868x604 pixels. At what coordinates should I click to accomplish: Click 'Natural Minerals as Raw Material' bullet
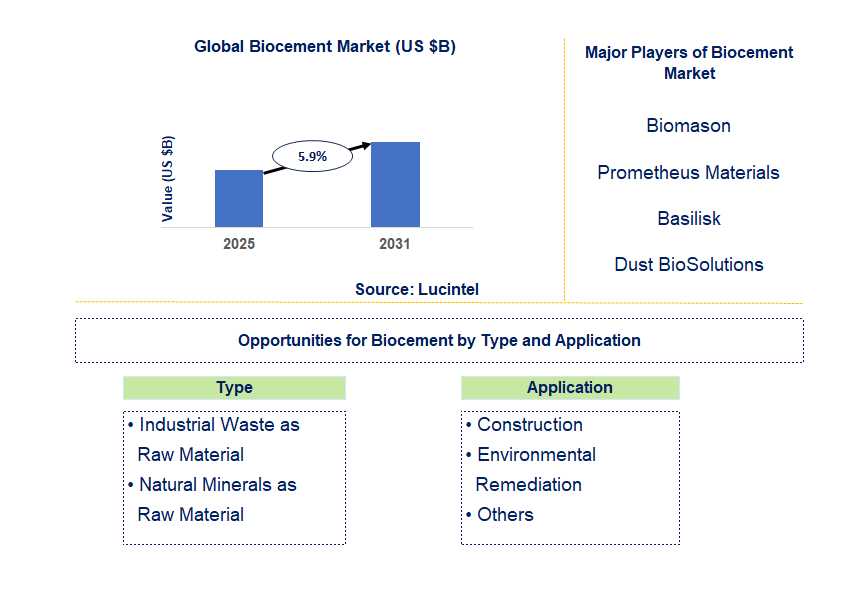(213, 499)
